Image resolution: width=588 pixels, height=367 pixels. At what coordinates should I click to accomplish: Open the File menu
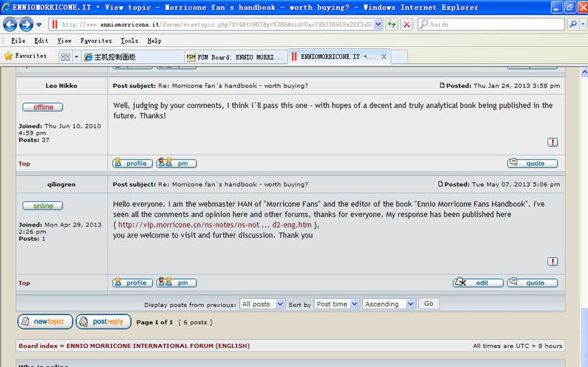[x=18, y=41]
